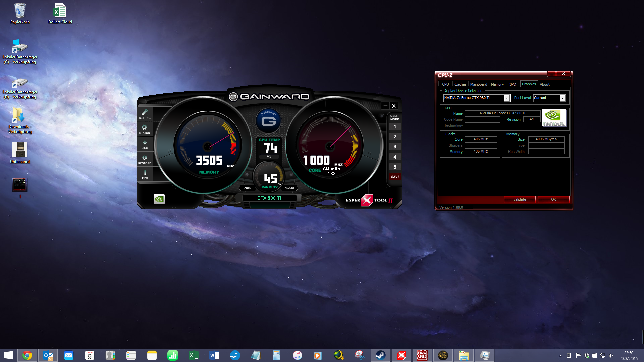
Task: Open the BIOS download arrow icon
Action: pyautogui.click(x=145, y=144)
